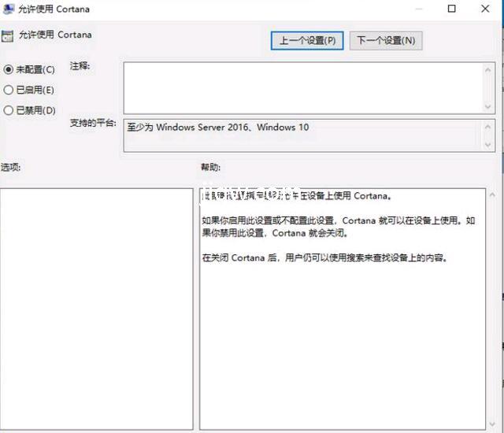
Task: Enable the policy with 已启用(E)
Action: (9, 90)
